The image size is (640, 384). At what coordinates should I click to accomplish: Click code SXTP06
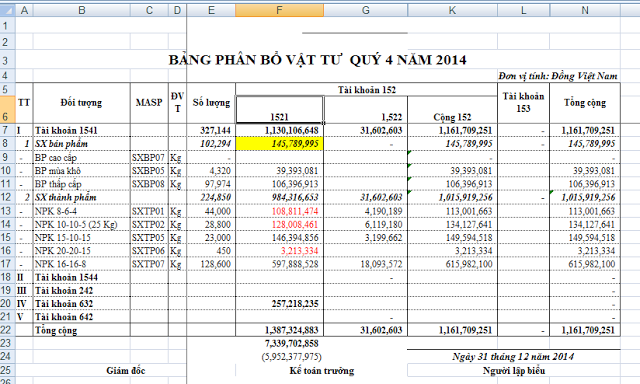click(148, 251)
